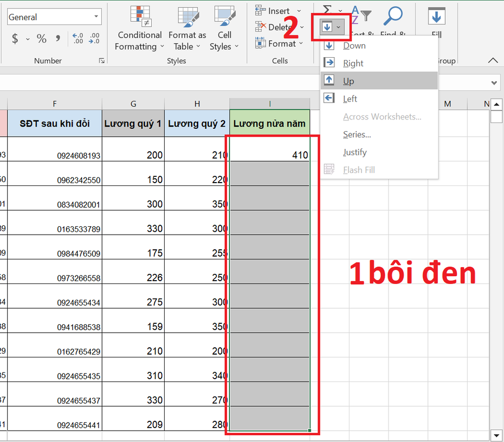Select column H header
Image resolution: width=504 pixels, height=442 pixels.
coord(197,104)
